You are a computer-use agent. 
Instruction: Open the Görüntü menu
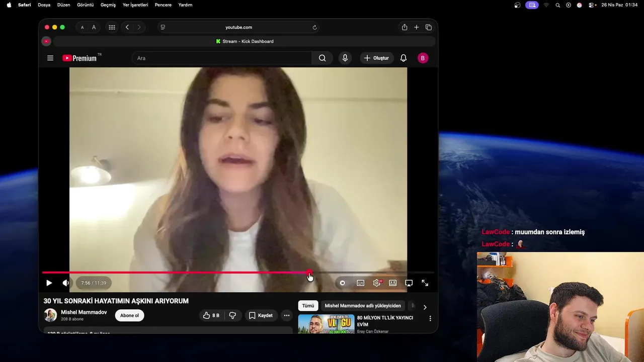[86, 5]
